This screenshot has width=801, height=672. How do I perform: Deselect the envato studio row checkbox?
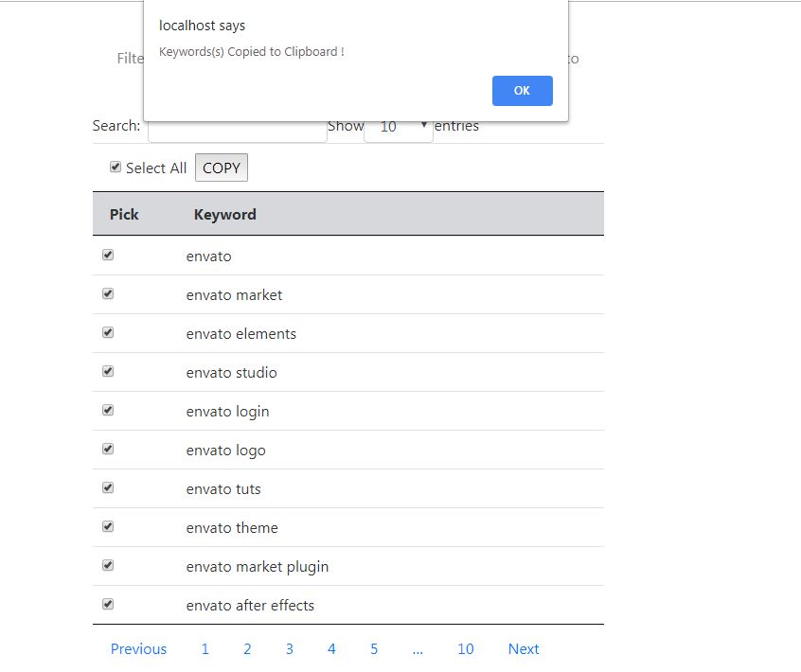coord(108,372)
